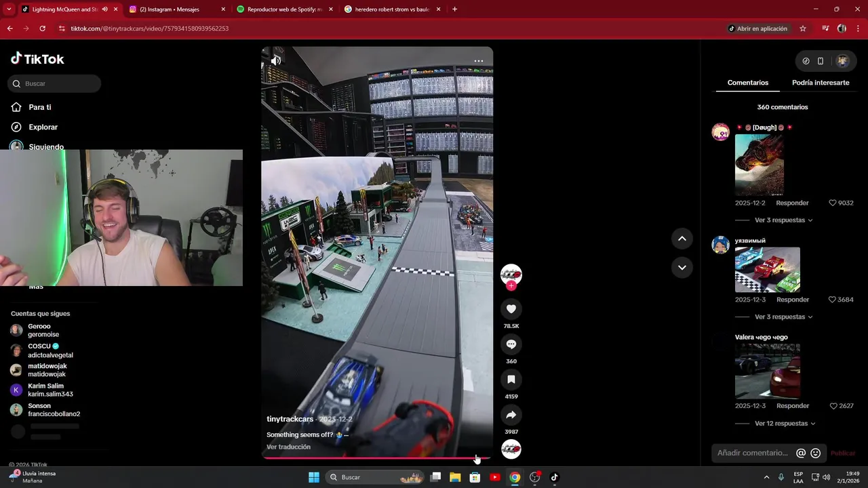The height and width of the screenshot is (488, 868).
Task: Switch to heredero robert strom tab
Action: (392, 9)
